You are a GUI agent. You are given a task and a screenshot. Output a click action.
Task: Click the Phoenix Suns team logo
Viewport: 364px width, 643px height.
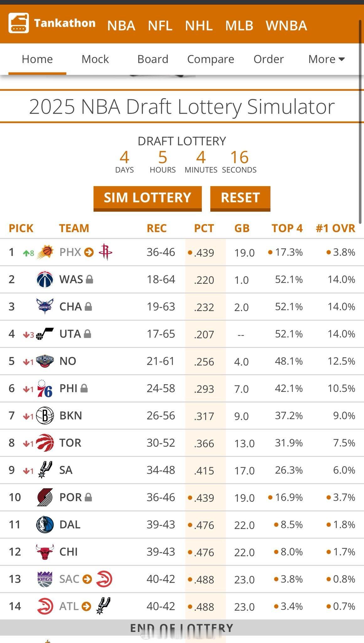(x=45, y=252)
